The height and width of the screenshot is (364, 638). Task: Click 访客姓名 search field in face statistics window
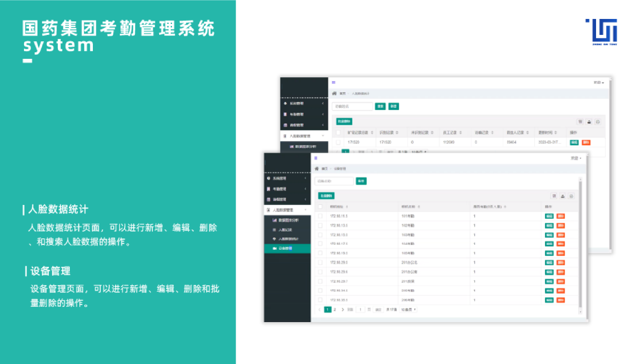(x=352, y=106)
